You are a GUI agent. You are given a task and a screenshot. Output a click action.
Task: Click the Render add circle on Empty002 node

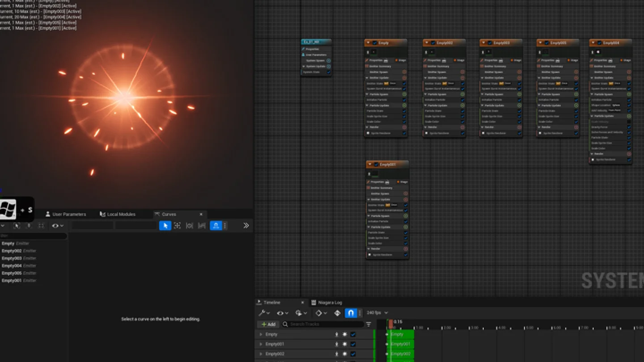(463, 127)
